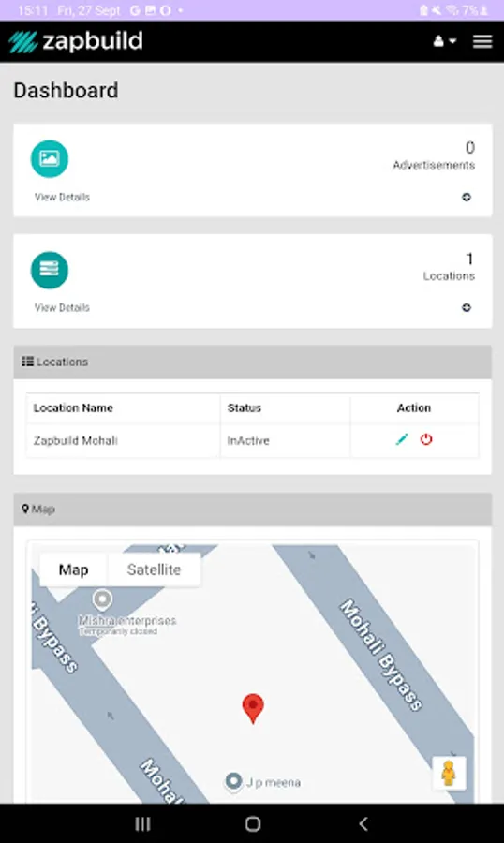504x843 pixels.
Task: Select the Zapbuild Mohali row name
Action: pos(75,441)
